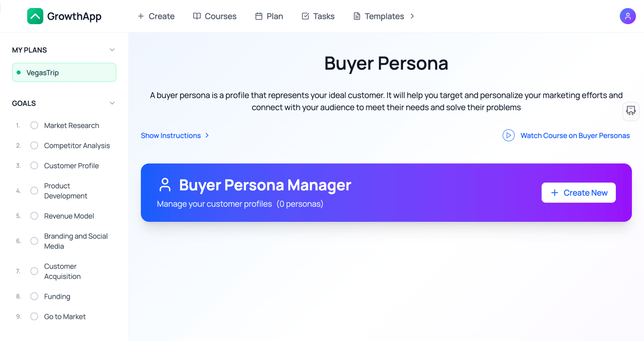This screenshot has width=644, height=341.
Task: Open the Funding goal
Action: click(57, 297)
